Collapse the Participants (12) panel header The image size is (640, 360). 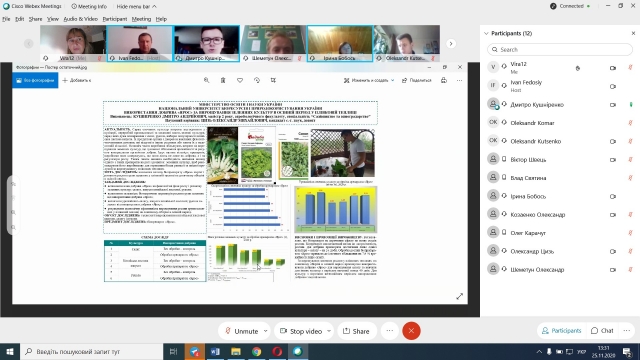pyautogui.click(x=486, y=33)
